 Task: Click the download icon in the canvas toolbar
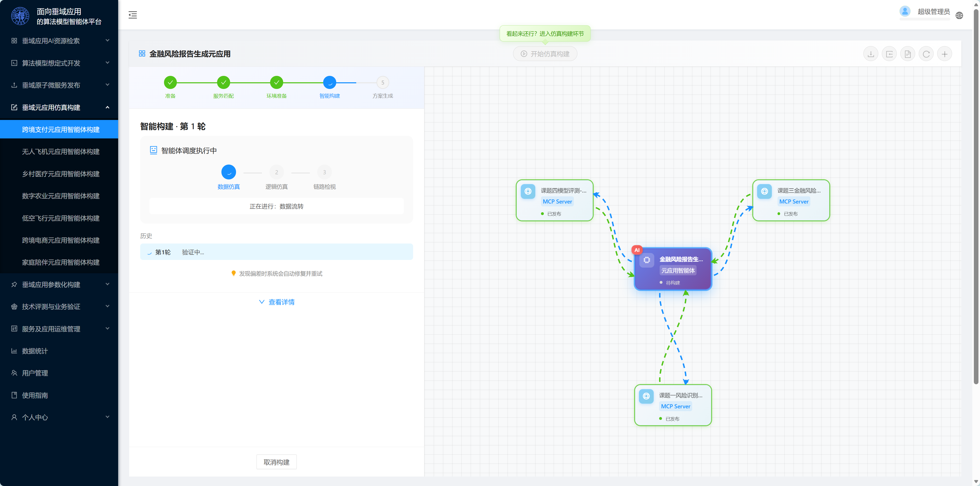871,54
